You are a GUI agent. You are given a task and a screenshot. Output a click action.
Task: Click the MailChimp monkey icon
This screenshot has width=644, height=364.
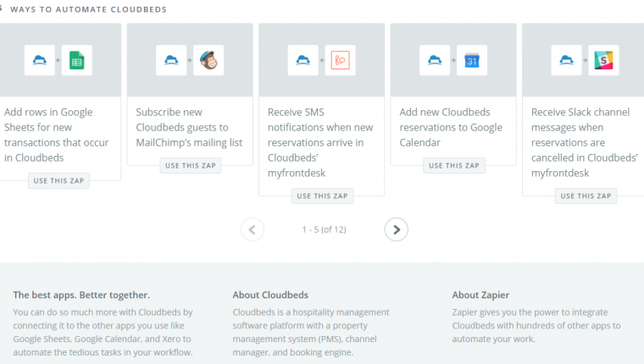(x=208, y=60)
